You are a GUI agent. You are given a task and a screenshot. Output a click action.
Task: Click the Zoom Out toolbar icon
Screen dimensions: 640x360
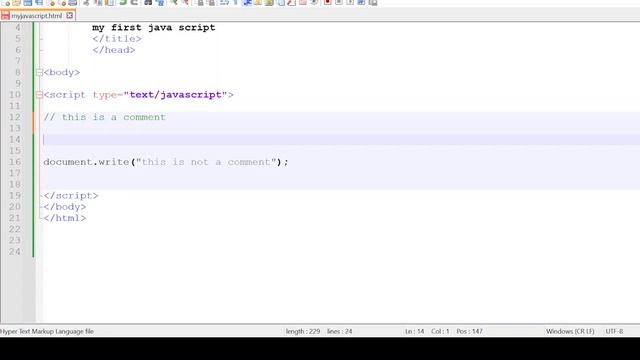coord(186,2)
